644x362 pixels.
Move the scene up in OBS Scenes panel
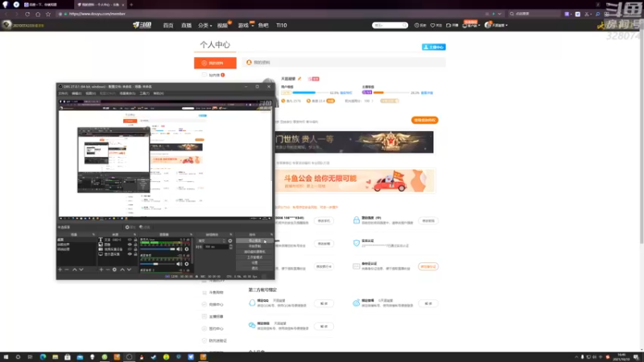click(74, 269)
